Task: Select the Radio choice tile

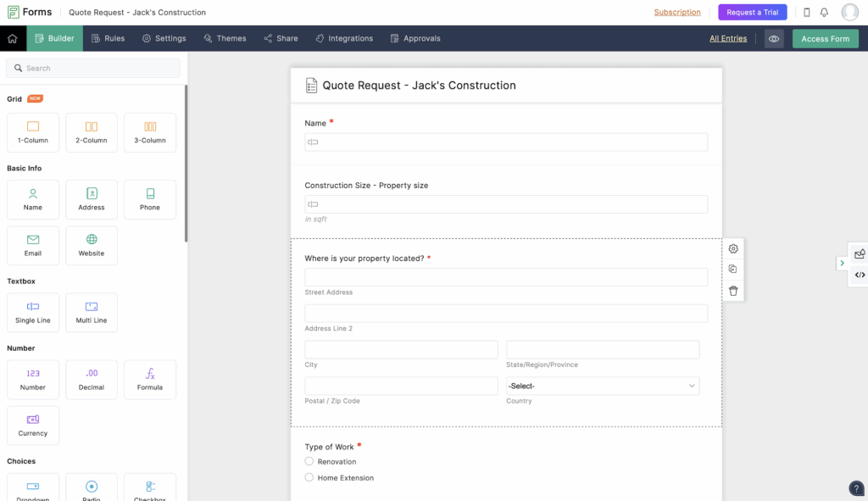Action: 92,487
